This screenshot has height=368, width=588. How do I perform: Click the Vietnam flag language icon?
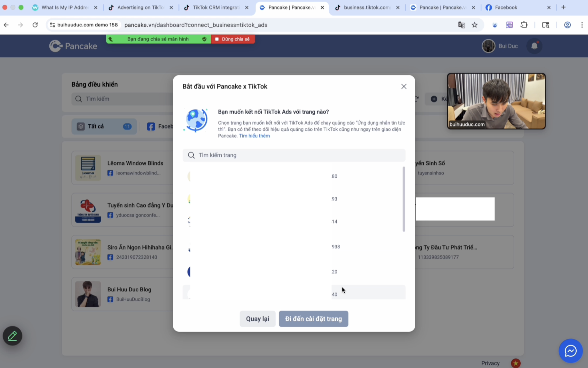[516, 363]
